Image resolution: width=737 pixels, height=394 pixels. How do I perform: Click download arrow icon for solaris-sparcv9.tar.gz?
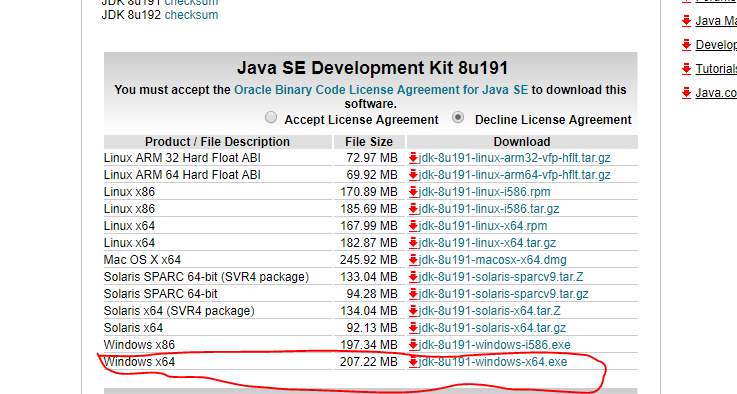pyautogui.click(x=413, y=294)
